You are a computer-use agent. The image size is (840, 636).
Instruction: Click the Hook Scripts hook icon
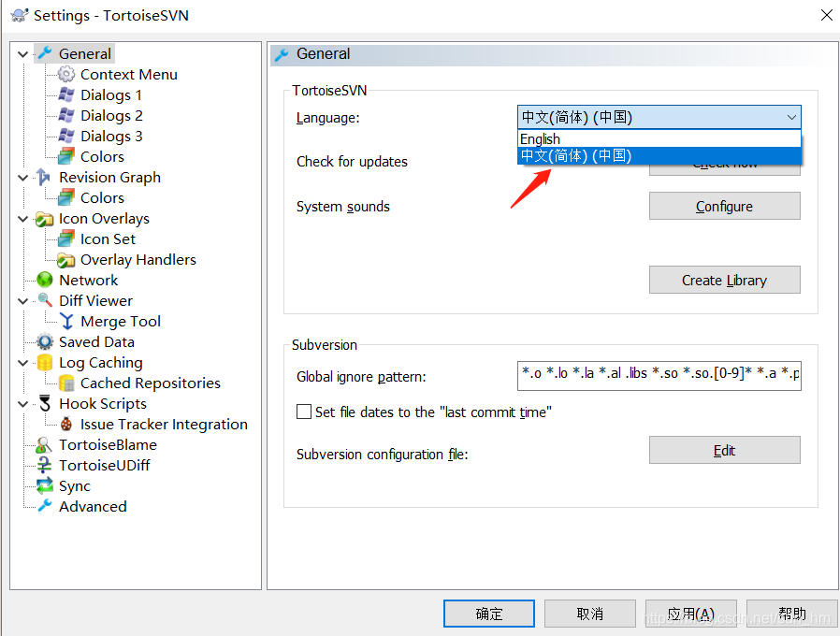pos(45,403)
